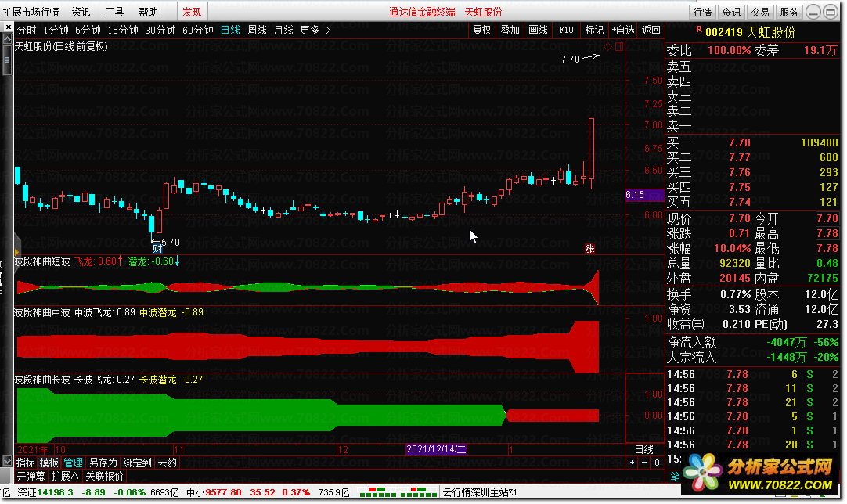Click the 净流入额 -4047万 row
The width and height of the screenshot is (847, 504).
[752, 343]
